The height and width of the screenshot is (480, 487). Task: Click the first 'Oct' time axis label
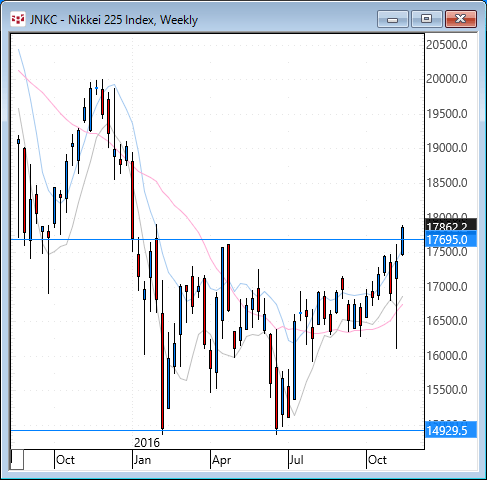click(x=65, y=460)
